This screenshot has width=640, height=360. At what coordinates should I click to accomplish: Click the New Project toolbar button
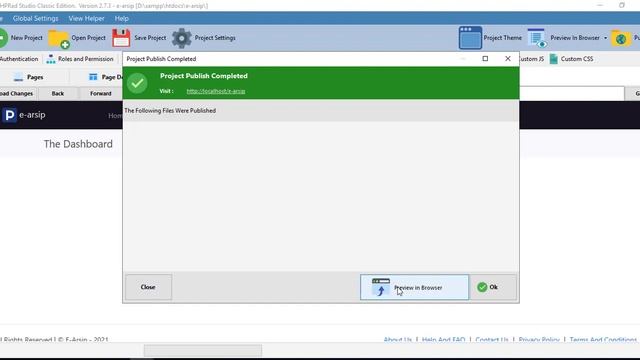[x=20, y=38]
